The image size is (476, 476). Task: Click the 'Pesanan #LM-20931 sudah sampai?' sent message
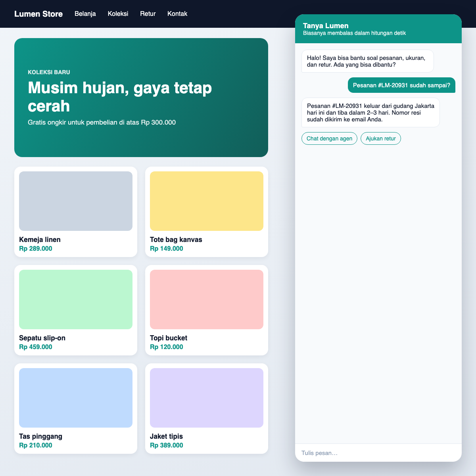401,85
